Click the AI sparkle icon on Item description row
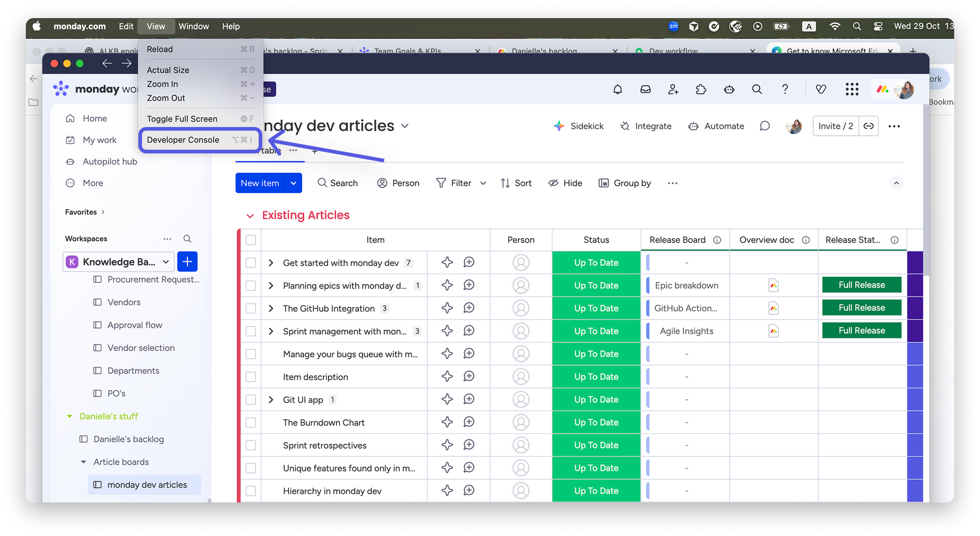This screenshot has width=980, height=536. tap(447, 376)
